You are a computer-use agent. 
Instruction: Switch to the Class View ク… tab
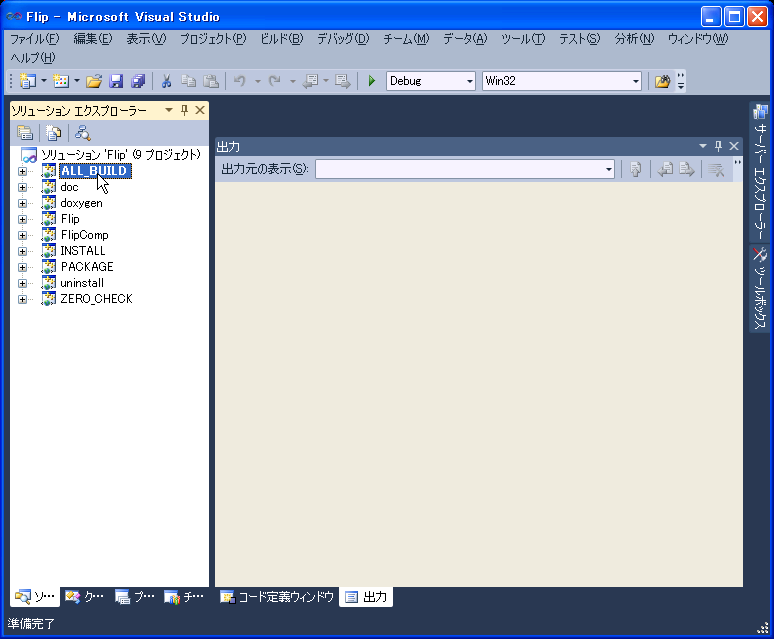click(x=84, y=597)
